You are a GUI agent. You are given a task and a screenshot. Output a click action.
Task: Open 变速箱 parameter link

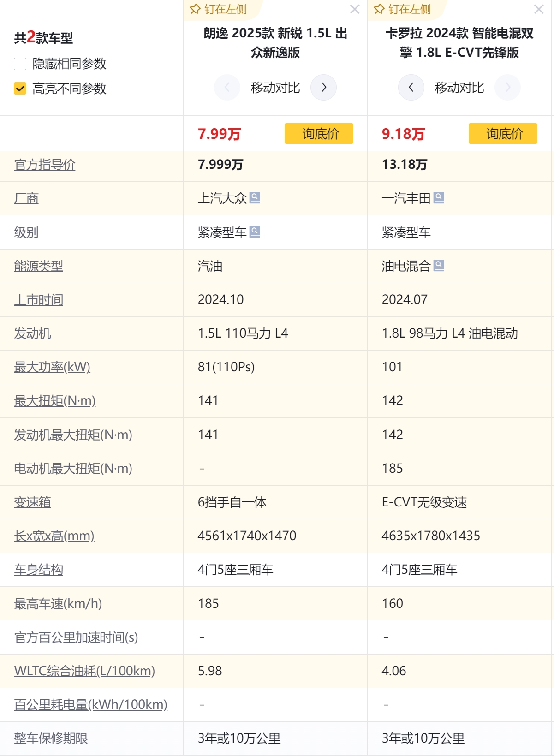click(33, 502)
